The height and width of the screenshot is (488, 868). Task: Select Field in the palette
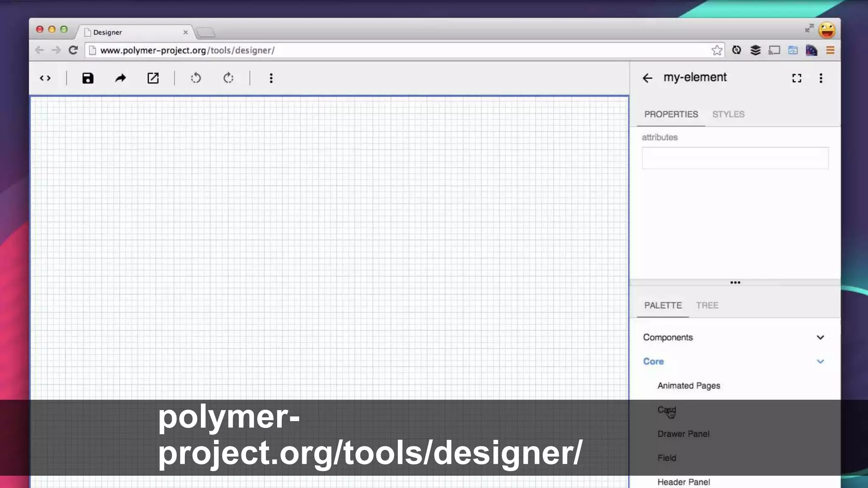point(667,458)
